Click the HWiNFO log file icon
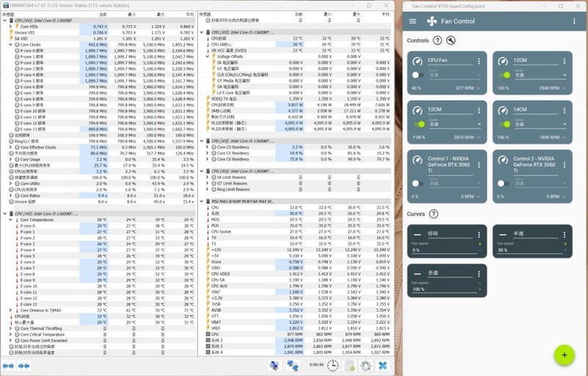Image resolution: width=588 pixels, height=376 pixels. tap(349, 366)
